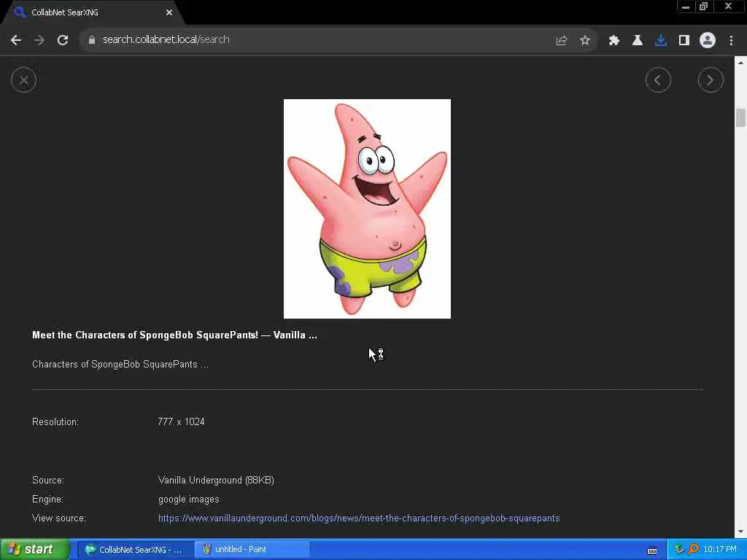Toggle the browser side panel

click(684, 41)
